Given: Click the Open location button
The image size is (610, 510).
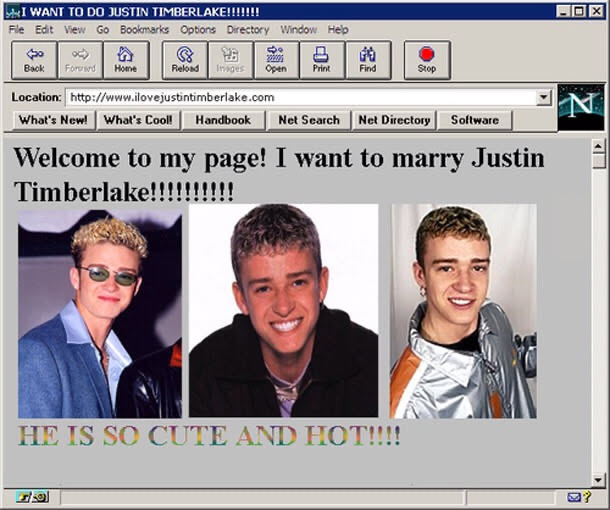Looking at the screenshot, I should pyautogui.click(x=276, y=60).
